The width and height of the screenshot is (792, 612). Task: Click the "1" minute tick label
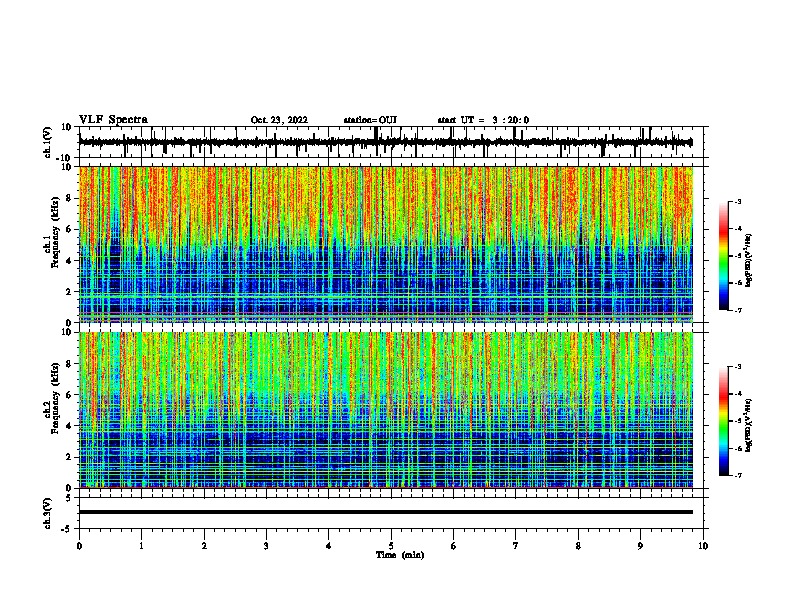(141, 546)
